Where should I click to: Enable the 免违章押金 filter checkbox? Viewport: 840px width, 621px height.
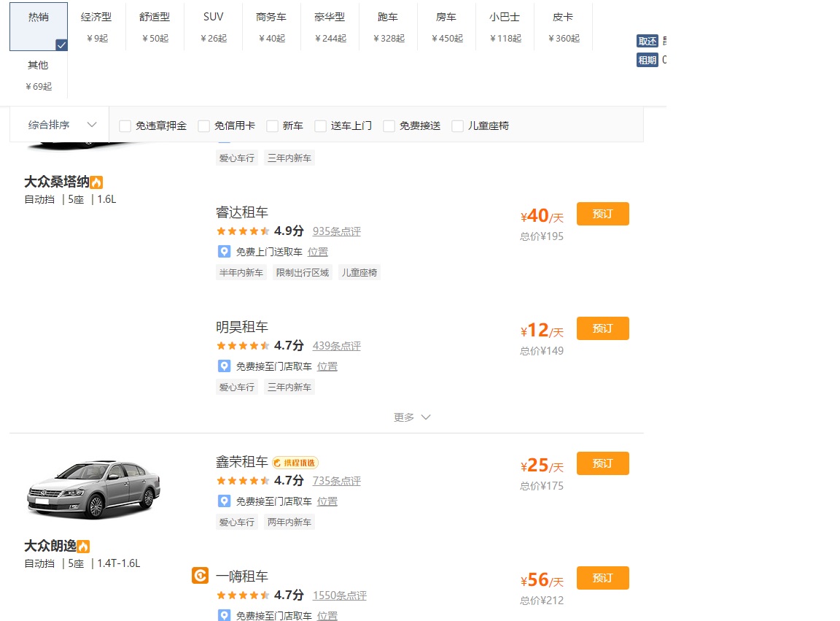click(125, 126)
